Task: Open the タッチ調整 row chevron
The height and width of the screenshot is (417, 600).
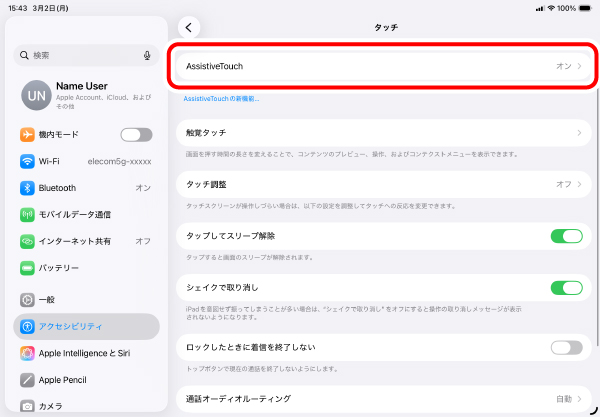Action: [x=580, y=184]
